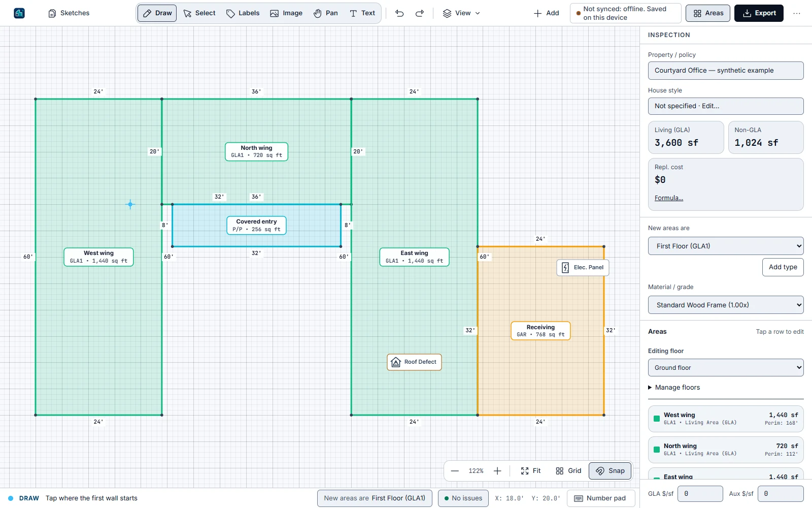
Task: Enable the Pan tool
Action: 325,13
